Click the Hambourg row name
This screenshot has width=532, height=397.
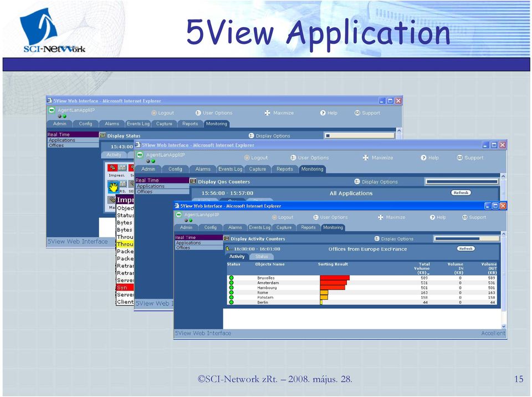(267, 288)
